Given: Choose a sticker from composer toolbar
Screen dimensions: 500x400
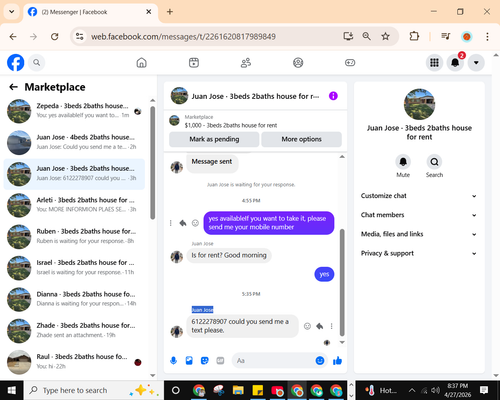Looking at the screenshot, I should tap(205, 360).
